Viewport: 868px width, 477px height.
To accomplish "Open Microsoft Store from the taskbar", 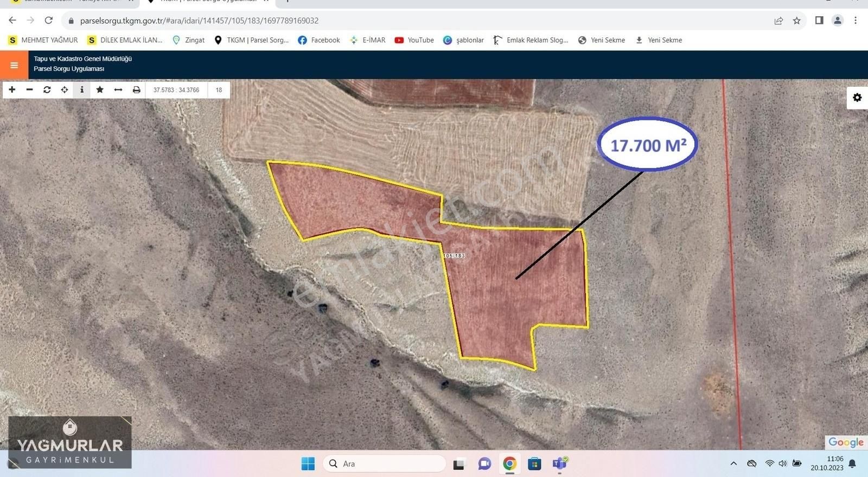I will pos(534,463).
